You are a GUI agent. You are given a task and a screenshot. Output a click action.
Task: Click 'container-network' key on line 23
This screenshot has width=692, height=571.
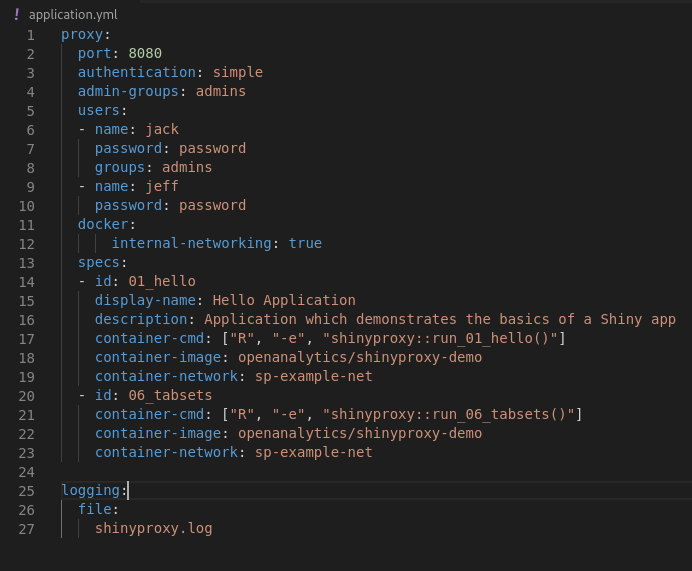(166, 452)
